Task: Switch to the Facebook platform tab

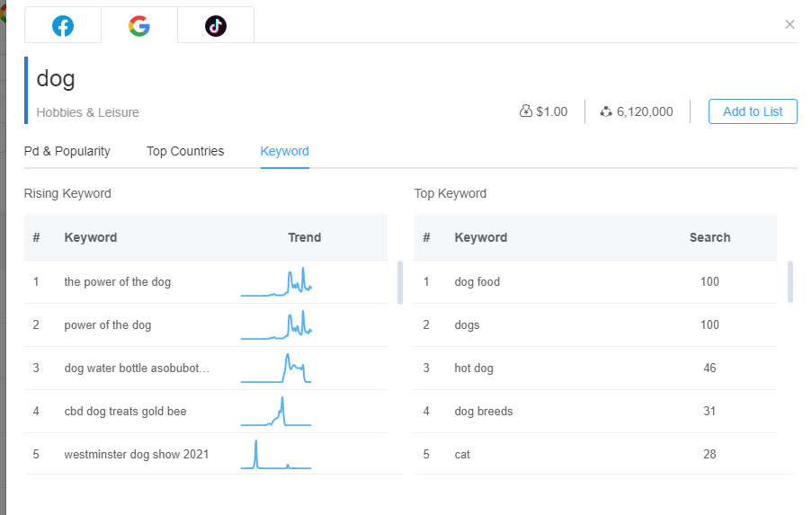Action: [x=63, y=26]
